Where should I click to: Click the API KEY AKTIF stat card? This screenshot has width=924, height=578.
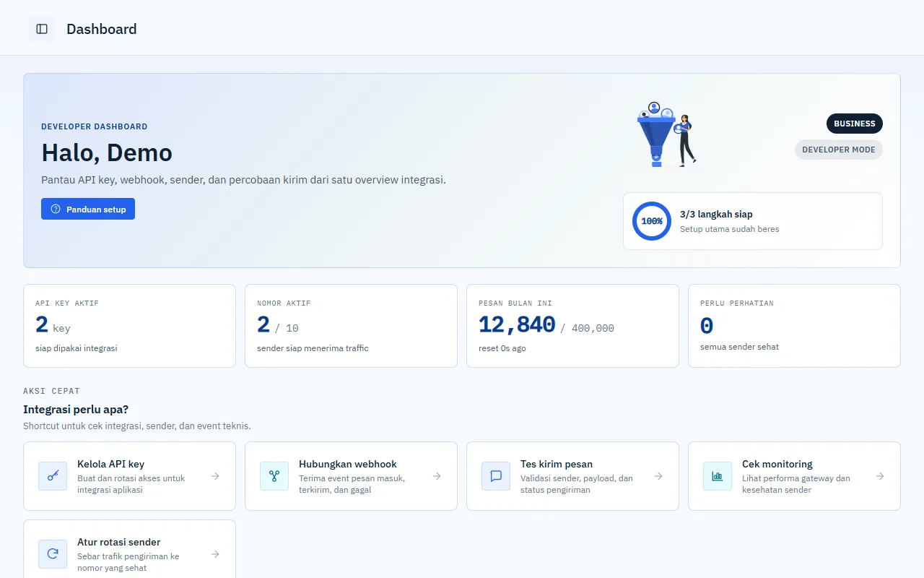pos(129,326)
